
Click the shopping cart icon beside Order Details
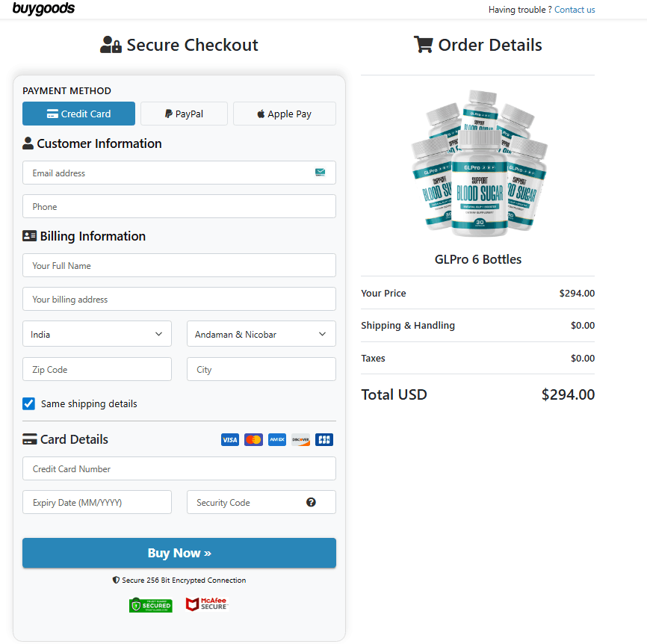click(x=424, y=44)
